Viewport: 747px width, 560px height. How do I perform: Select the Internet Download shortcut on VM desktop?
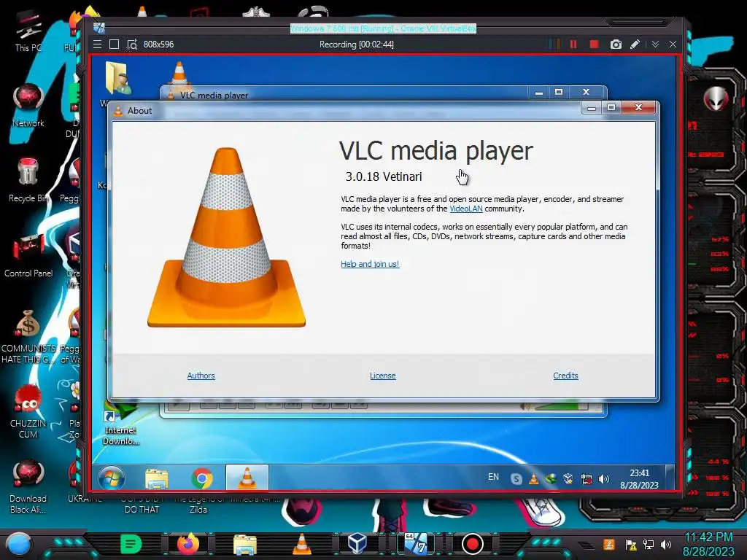(x=120, y=424)
